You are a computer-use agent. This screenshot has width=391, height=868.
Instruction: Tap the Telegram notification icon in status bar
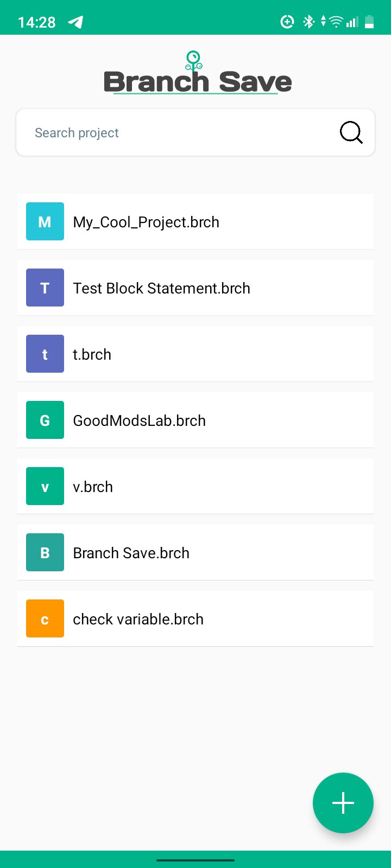point(75,22)
